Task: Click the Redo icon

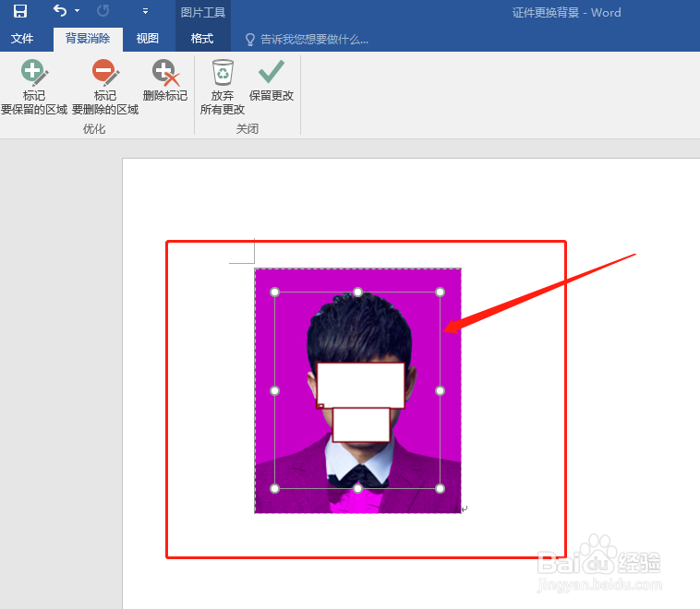Action: [x=103, y=11]
